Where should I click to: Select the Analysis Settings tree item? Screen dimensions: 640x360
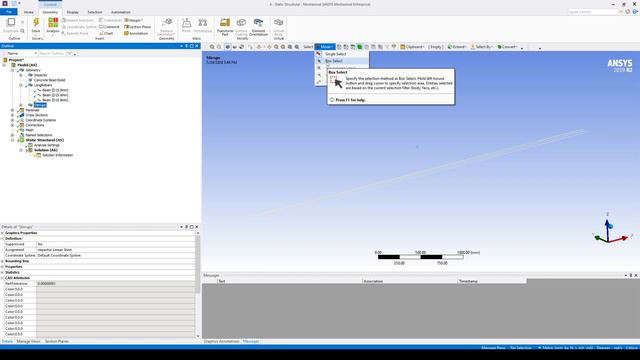click(46, 145)
